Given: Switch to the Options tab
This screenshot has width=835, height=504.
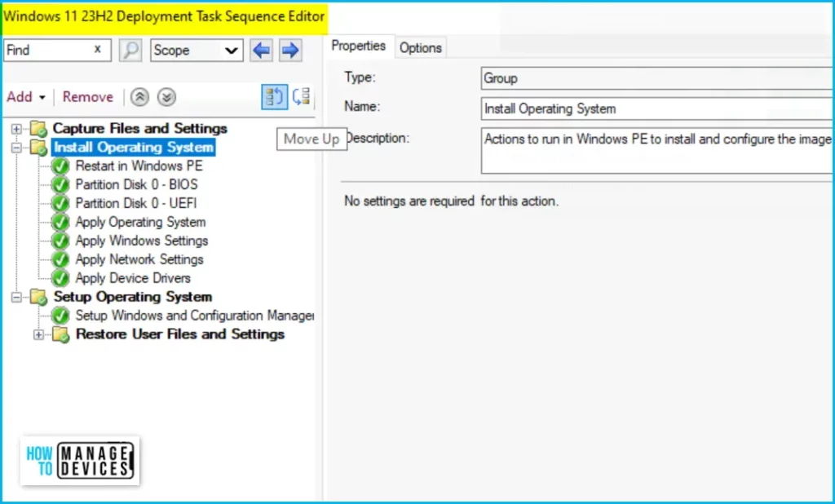Looking at the screenshot, I should point(420,48).
